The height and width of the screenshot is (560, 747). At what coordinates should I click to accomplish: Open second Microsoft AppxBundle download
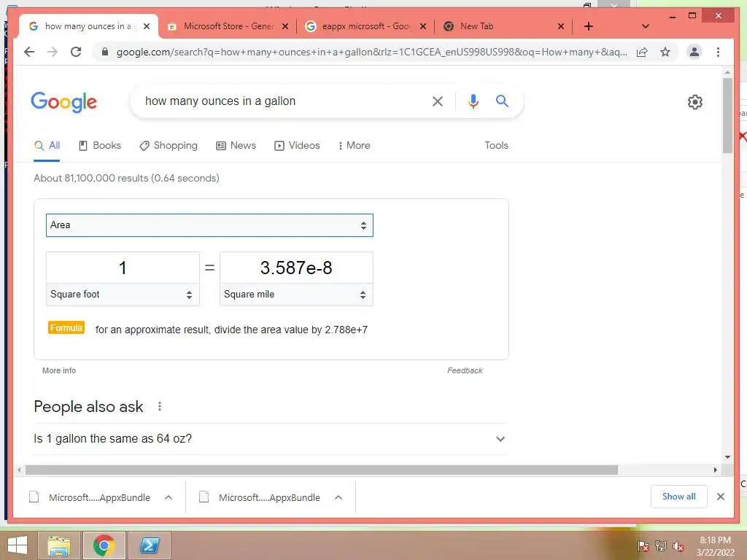pyautogui.click(x=260, y=497)
